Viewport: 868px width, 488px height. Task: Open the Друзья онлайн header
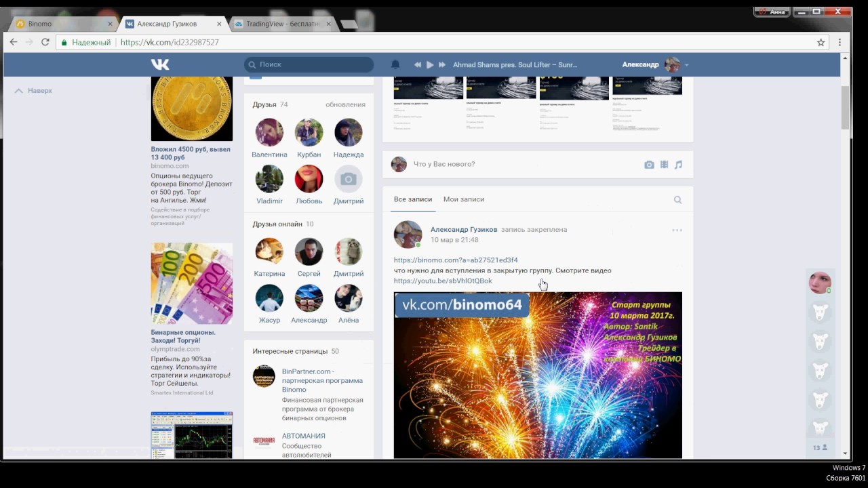(277, 224)
